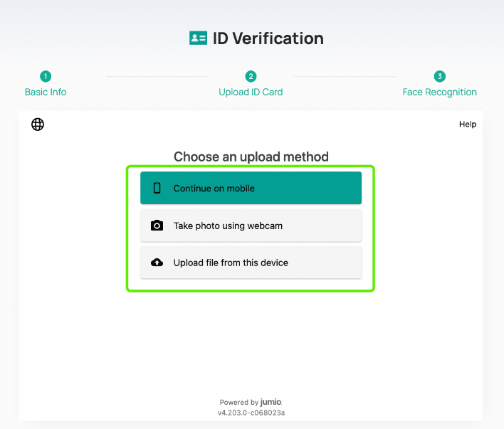Screen dimensions: 504x429
Task: Click the cloud upload icon
Action: click(157, 263)
